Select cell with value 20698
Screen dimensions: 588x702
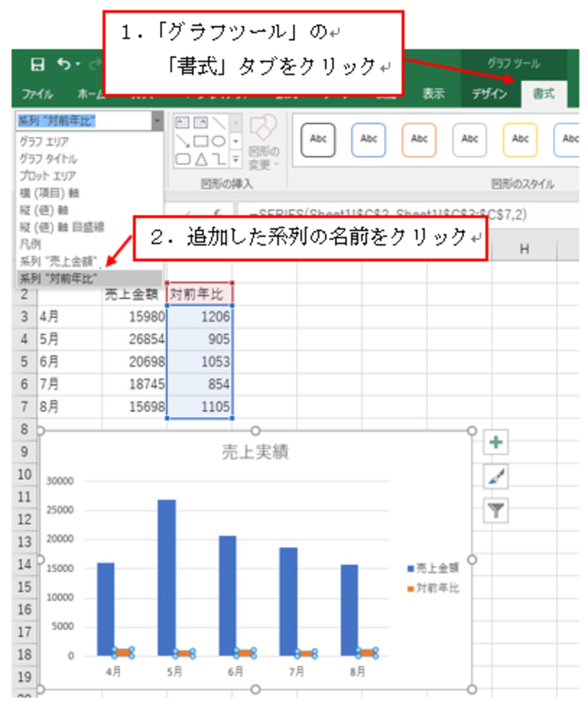click(134, 362)
